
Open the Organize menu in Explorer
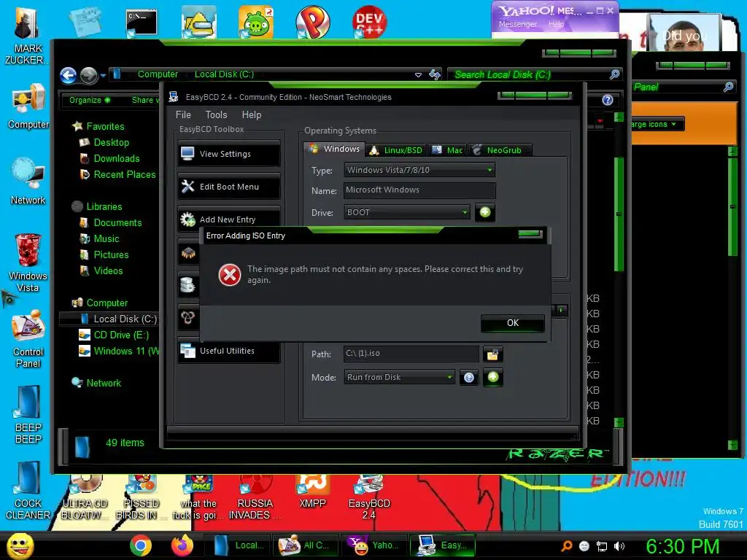tap(90, 100)
